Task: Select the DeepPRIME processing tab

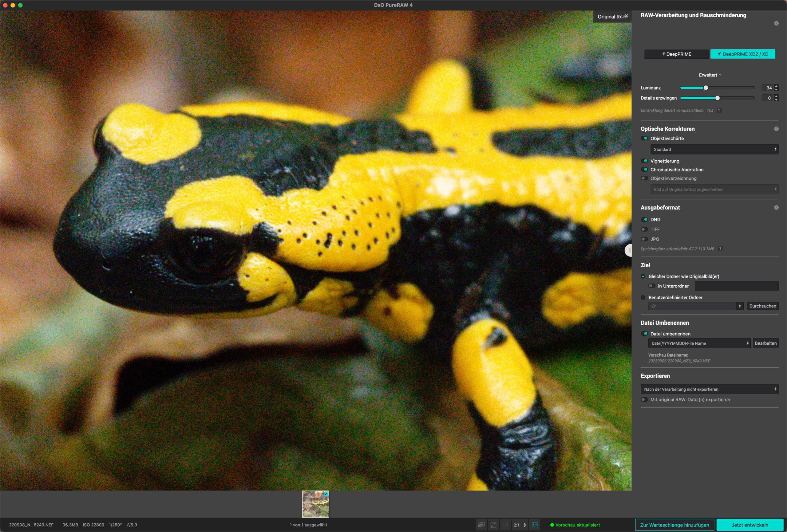Action: tap(676, 54)
